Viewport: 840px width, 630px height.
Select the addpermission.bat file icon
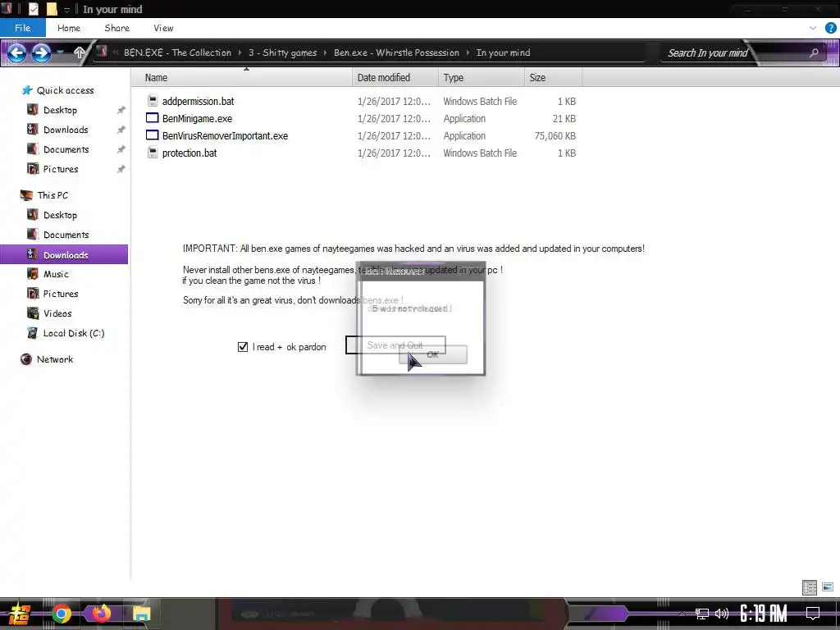153,101
